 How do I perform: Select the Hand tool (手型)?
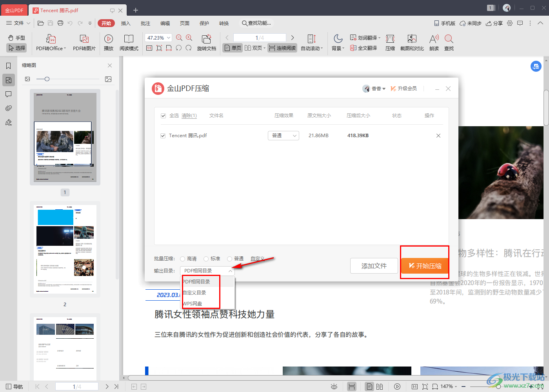(16, 38)
